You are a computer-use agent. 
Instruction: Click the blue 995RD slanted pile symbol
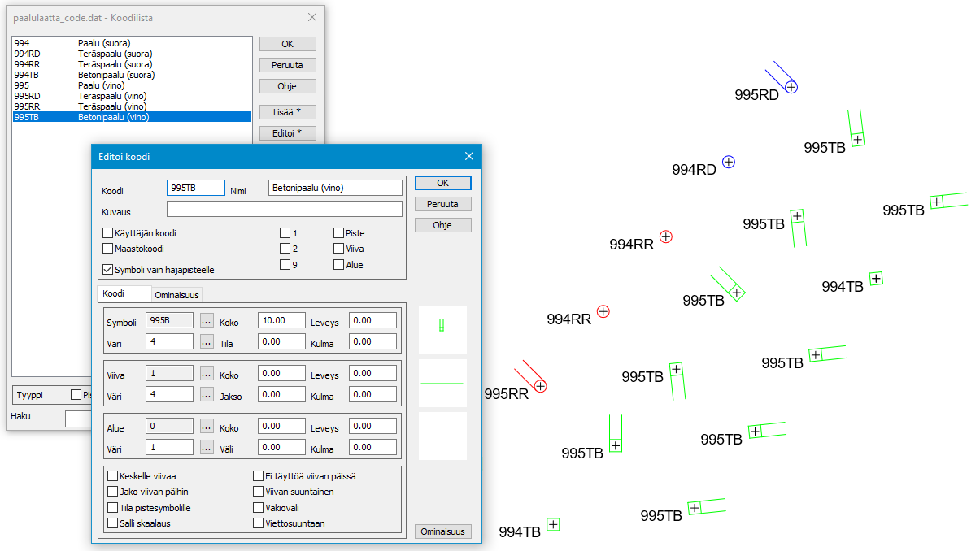click(x=791, y=86)
